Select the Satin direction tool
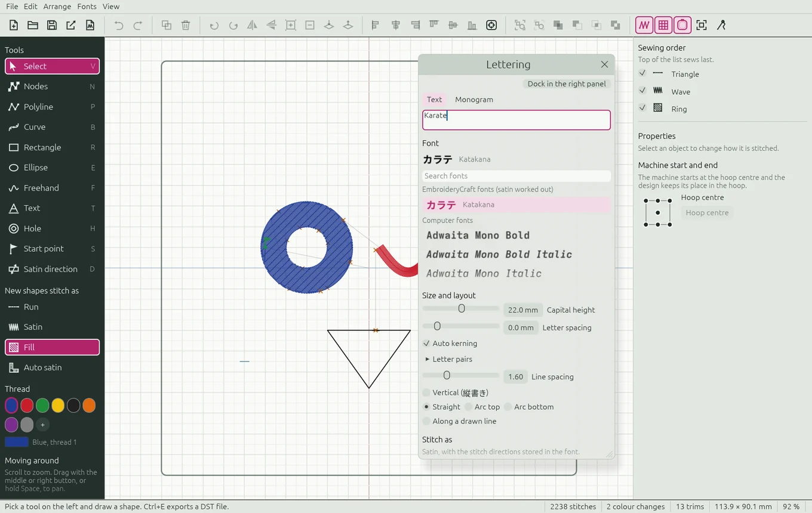The width and height of the screenshot is (812, 513). pos(52,269)
